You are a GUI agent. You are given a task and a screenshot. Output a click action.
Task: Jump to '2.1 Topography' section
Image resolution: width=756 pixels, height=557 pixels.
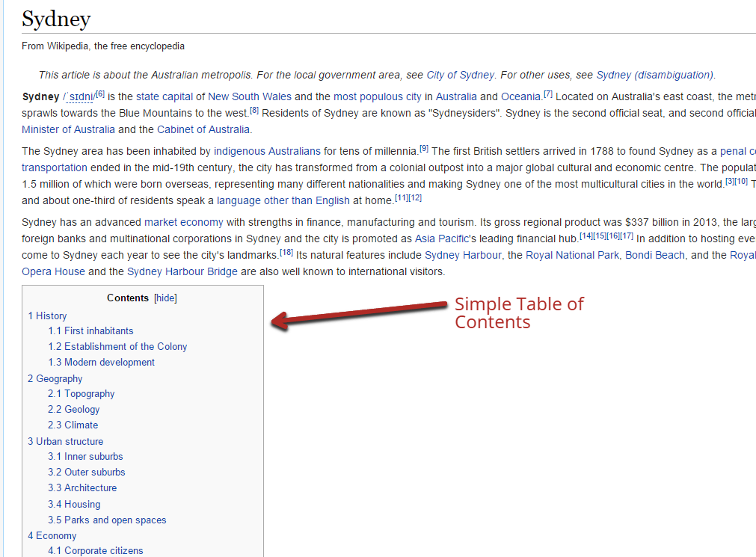81,393
